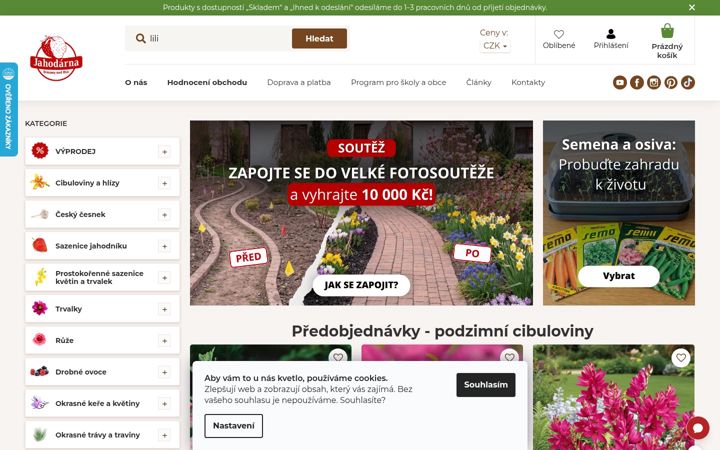The image size is (720, 450).
Task: Accept cookies with Souhlasím button
Action: tap(486, 385)
